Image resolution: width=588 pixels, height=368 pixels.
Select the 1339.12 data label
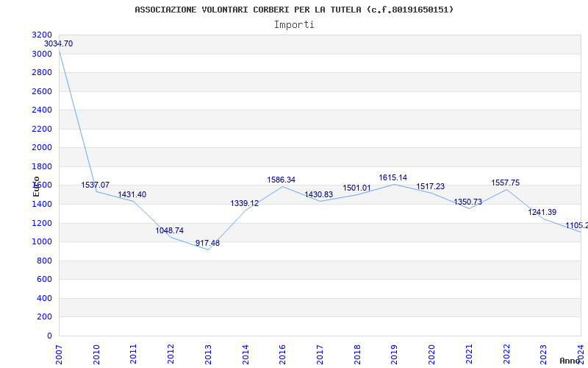245,204
